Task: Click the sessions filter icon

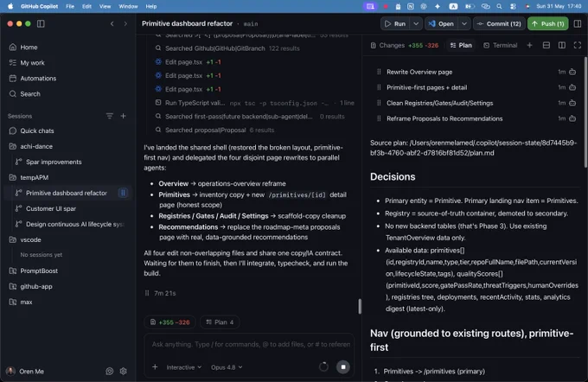Action: [x=110, y=116]
